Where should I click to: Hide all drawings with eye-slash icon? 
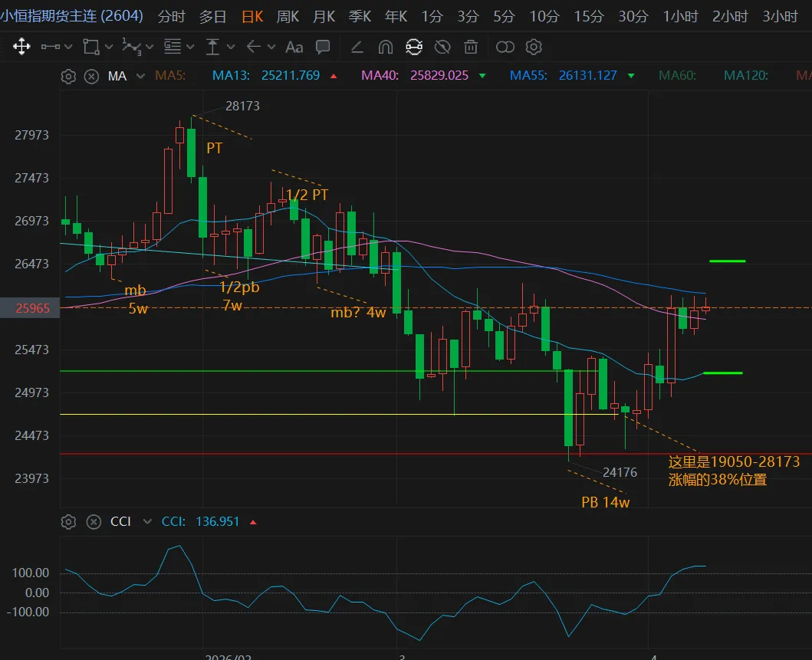pyautogui.click(x=442, y=47)
